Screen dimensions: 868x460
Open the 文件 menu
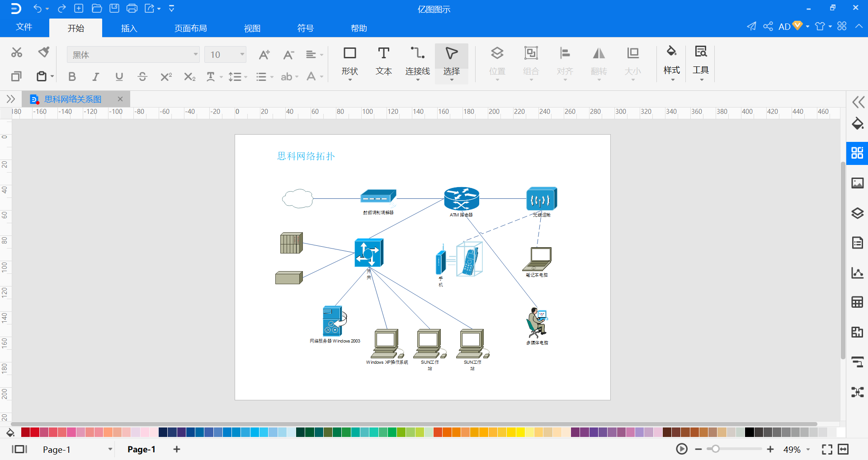point(24,27)
